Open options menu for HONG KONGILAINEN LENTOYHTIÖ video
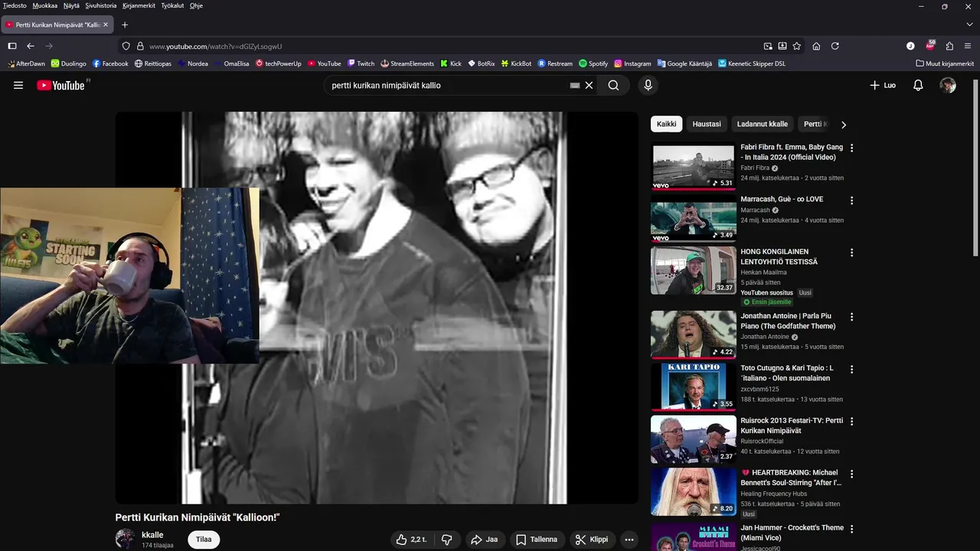 (851, 253)
